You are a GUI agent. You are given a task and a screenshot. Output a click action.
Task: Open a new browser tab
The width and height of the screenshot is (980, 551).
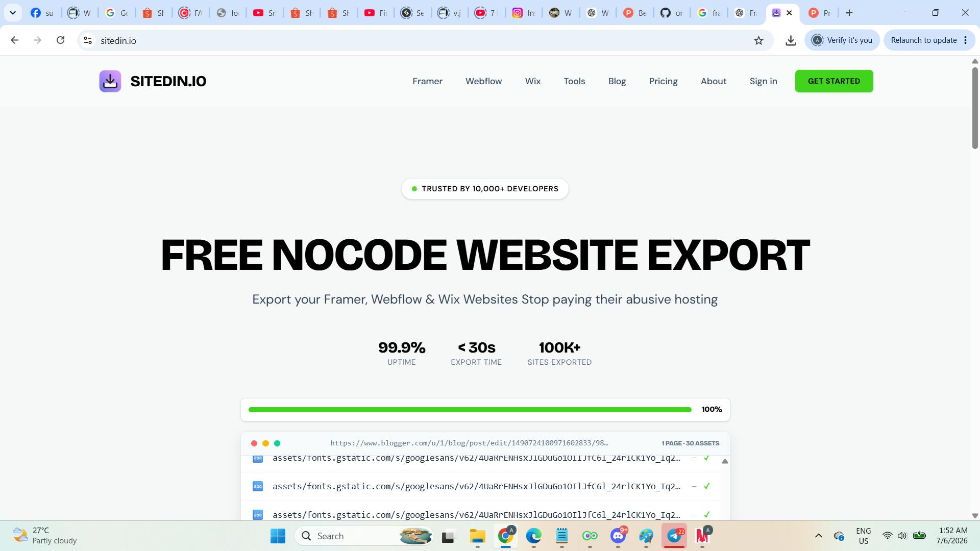point(849,13)
